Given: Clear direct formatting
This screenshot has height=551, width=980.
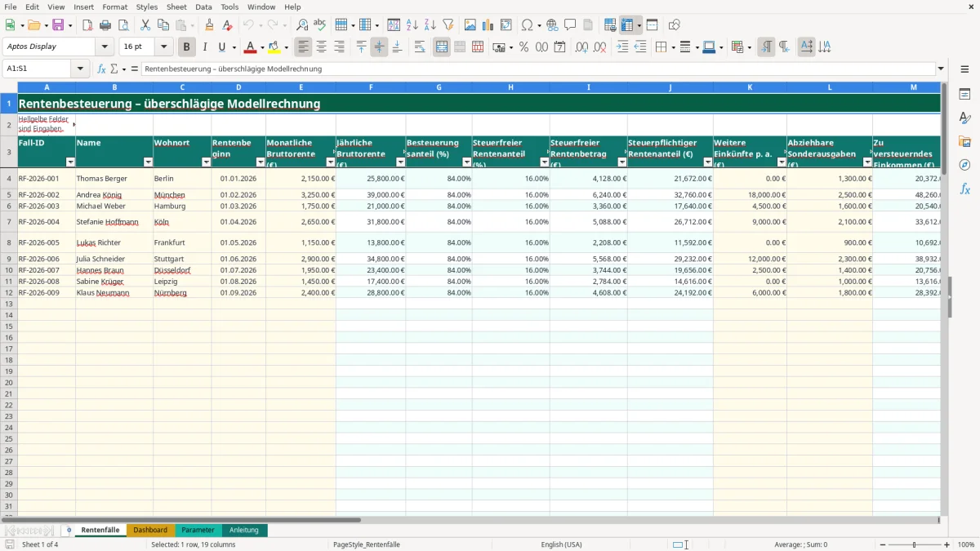Looking at the screenshot, I should point(227,25).
